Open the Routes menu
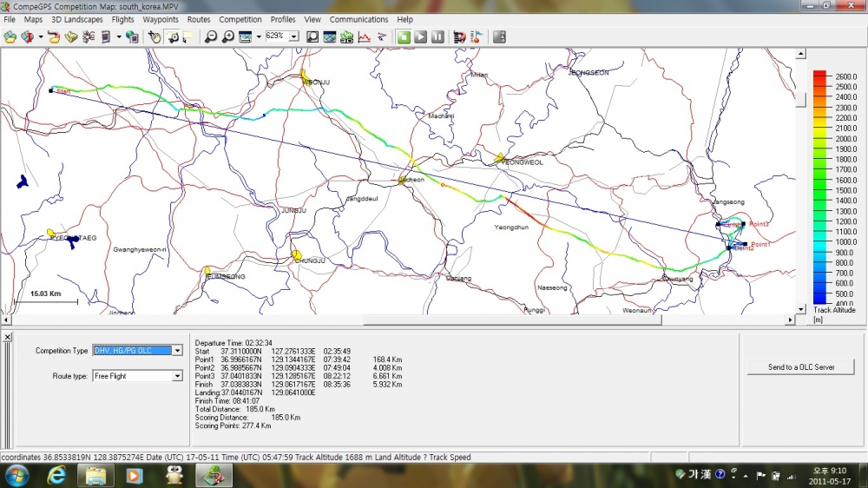 198,19
